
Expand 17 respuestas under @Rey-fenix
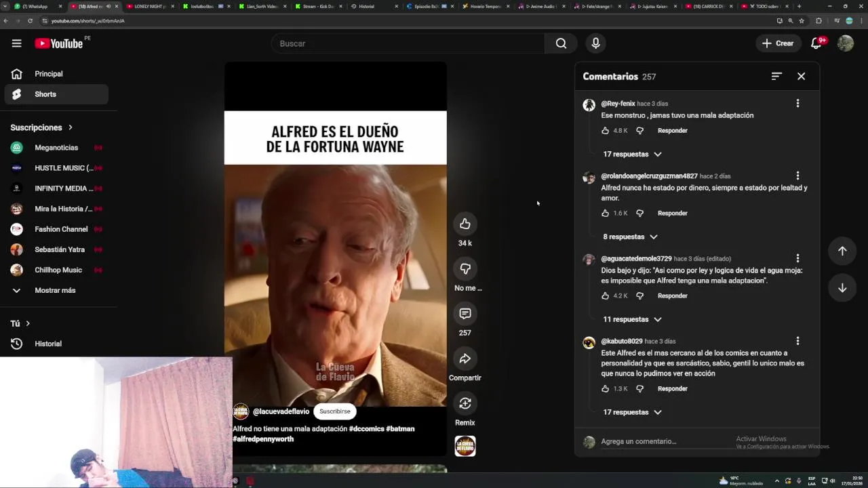coord(632,155)
